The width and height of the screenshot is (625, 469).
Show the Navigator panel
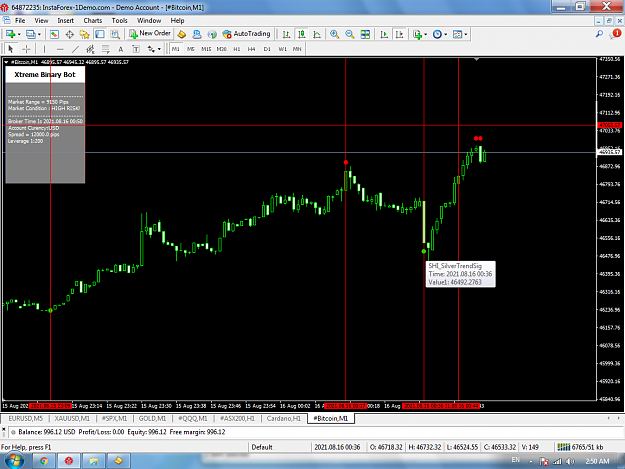85,34
